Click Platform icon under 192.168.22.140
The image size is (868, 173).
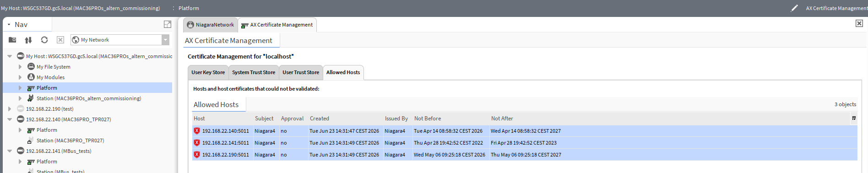point(31,130)
